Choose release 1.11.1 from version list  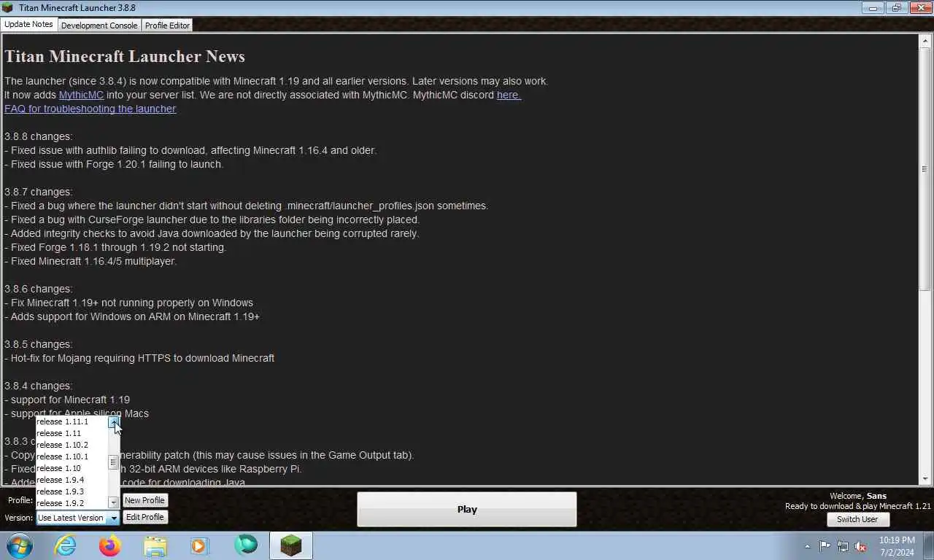click(x=72, y=421)
